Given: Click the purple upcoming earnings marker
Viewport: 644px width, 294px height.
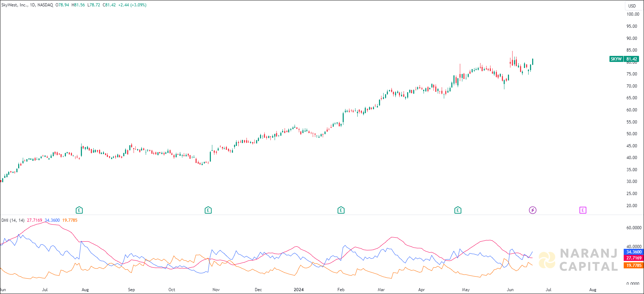Looking at the screenshot, I should point(583,210).
